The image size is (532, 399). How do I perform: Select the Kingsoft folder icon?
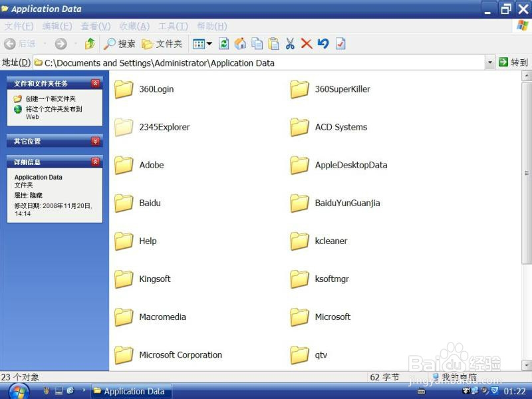124,279
